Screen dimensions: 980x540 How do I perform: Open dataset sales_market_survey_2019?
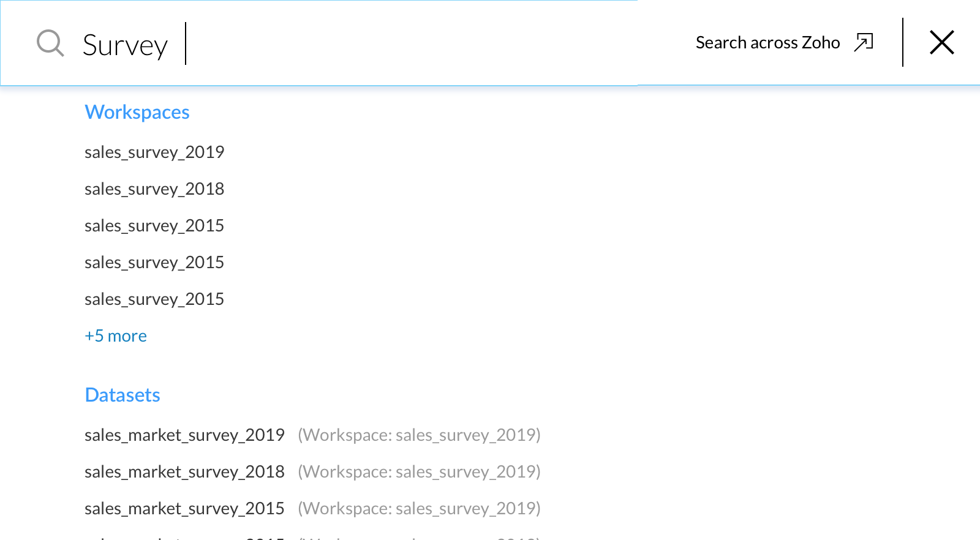pyautogui.click(x=184, y=435)
